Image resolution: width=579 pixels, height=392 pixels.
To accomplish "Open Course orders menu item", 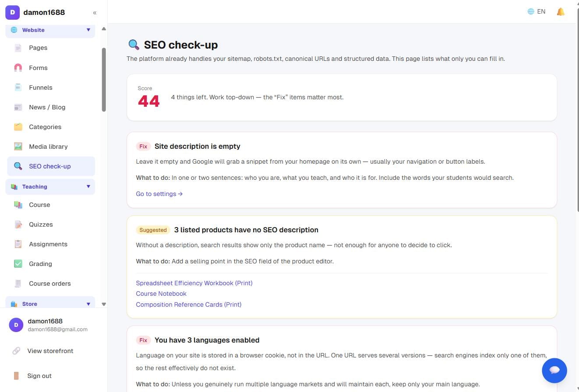I will tap(51, 283).
